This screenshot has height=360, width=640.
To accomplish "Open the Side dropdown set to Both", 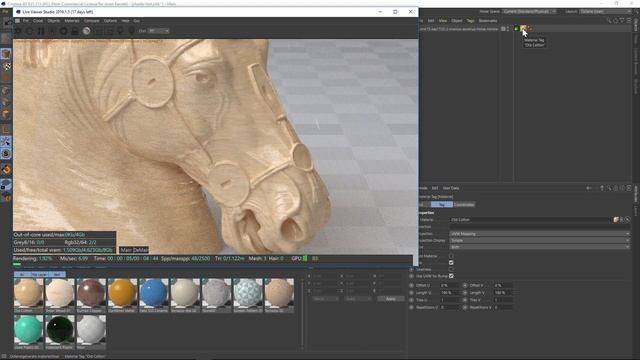I will pos(539,247).
